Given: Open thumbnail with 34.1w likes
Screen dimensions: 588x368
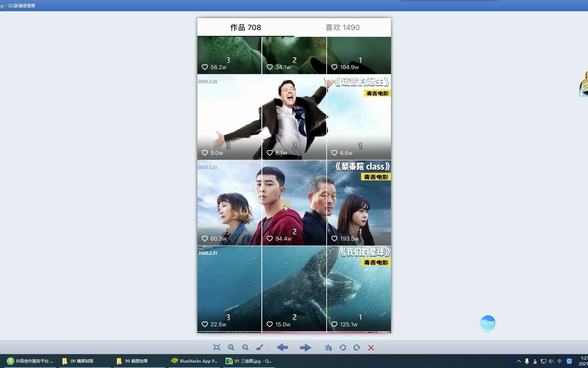Looking at the screenshot, I should pyautogui.click(x=294, y=55).
